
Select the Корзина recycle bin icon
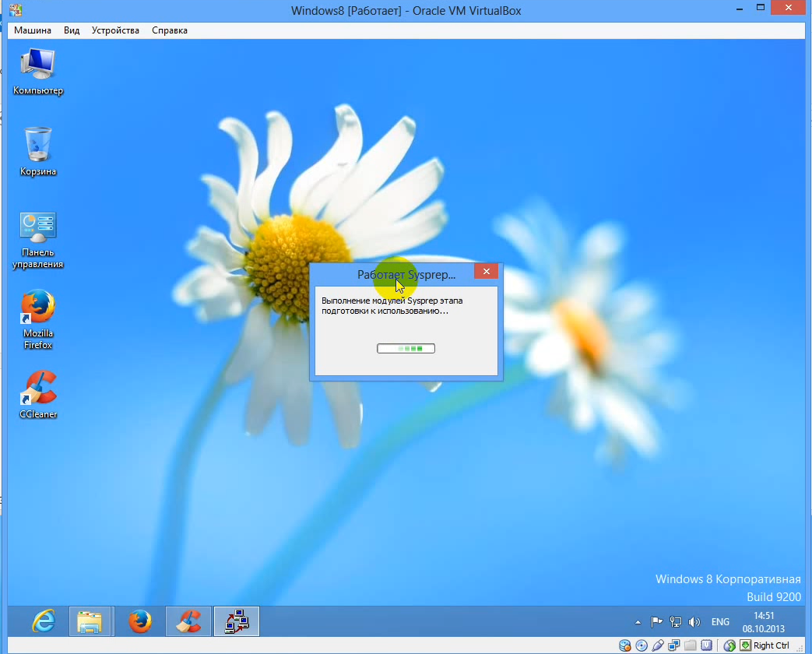click(38, 152)
